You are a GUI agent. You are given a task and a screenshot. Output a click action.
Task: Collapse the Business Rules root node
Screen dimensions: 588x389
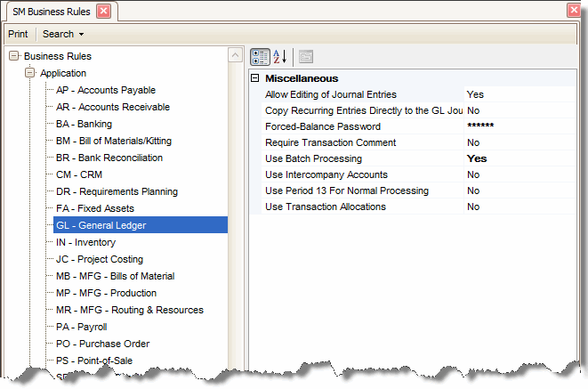click(x=14, y=56)
